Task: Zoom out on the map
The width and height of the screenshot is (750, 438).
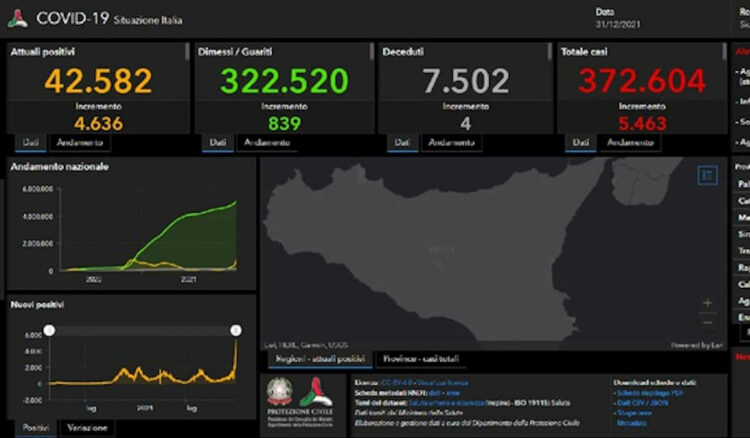Action: point(708,322)
